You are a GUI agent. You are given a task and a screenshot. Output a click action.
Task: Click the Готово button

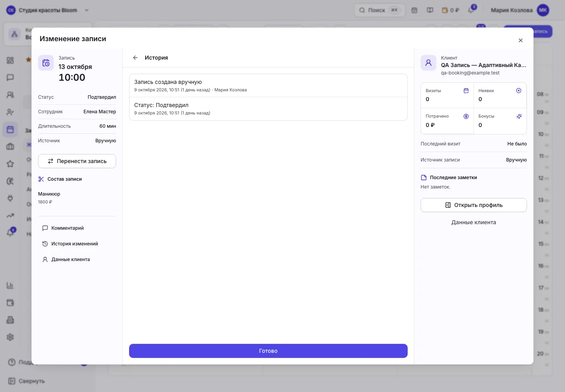pos(268,351)
